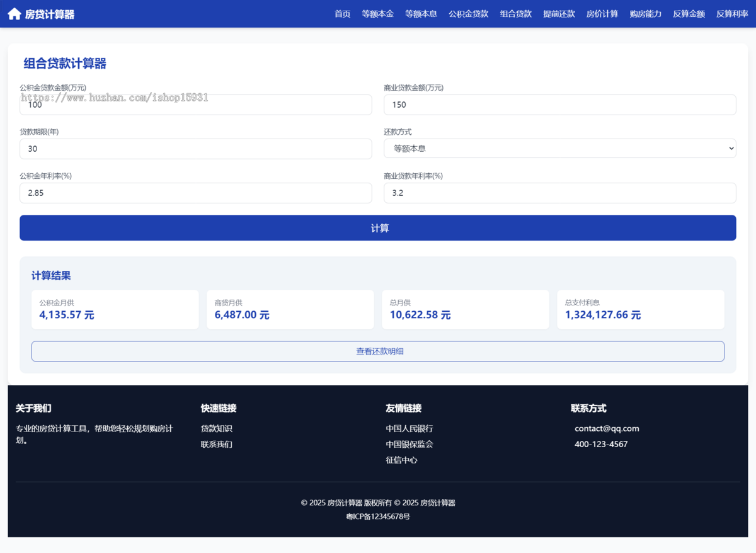Click 商业贷款年利率 input showing 3.2
The image size is (756, 553).
560,193
